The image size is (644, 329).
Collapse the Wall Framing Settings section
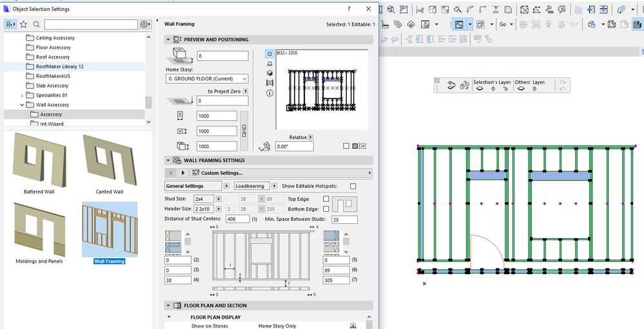point(170,160)
